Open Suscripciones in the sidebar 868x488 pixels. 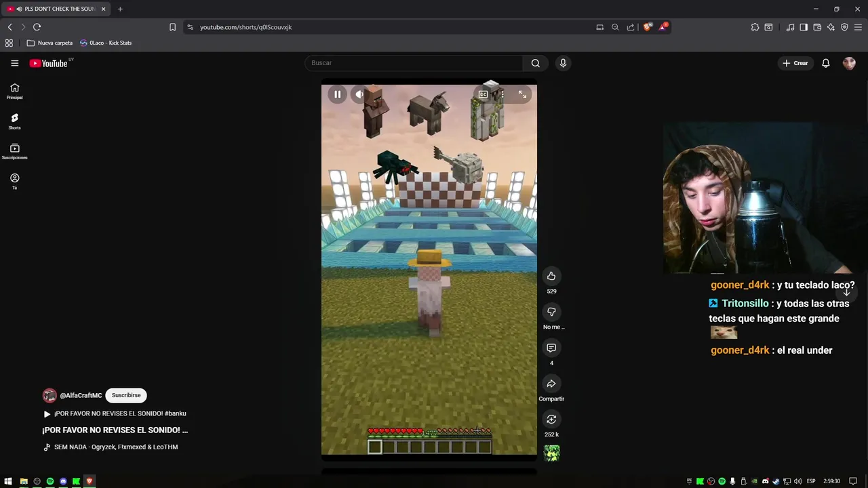[x=14, y=151]
